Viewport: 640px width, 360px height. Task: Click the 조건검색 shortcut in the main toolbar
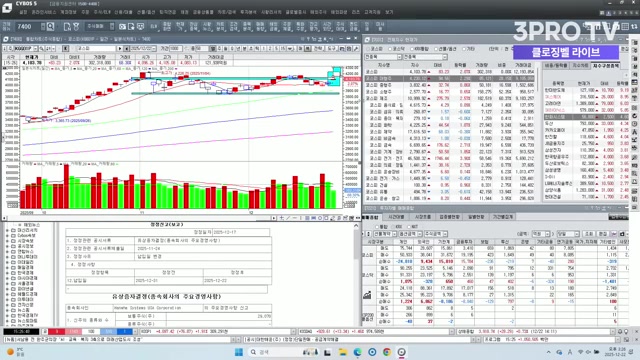click(x=233, y=27)
